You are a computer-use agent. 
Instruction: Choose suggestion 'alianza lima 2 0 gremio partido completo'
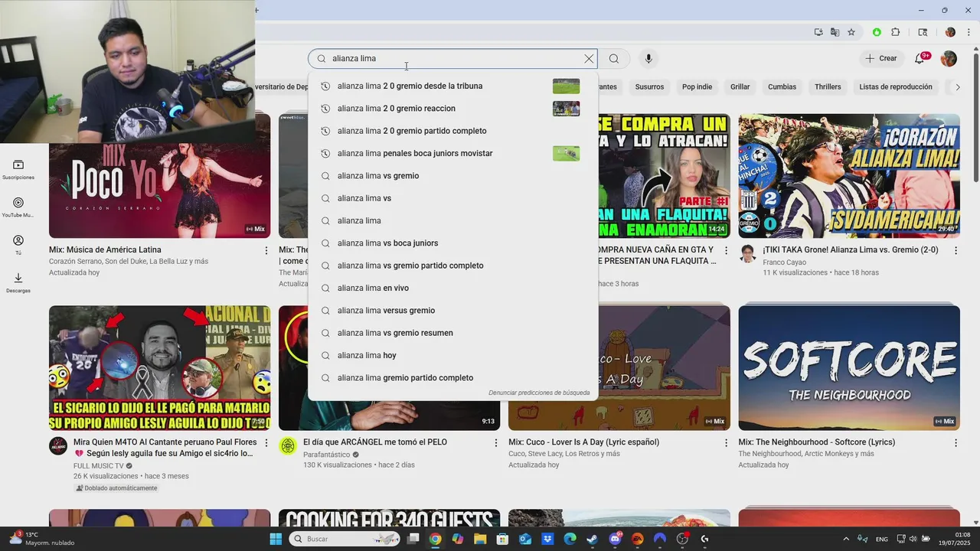click(452, 131)
